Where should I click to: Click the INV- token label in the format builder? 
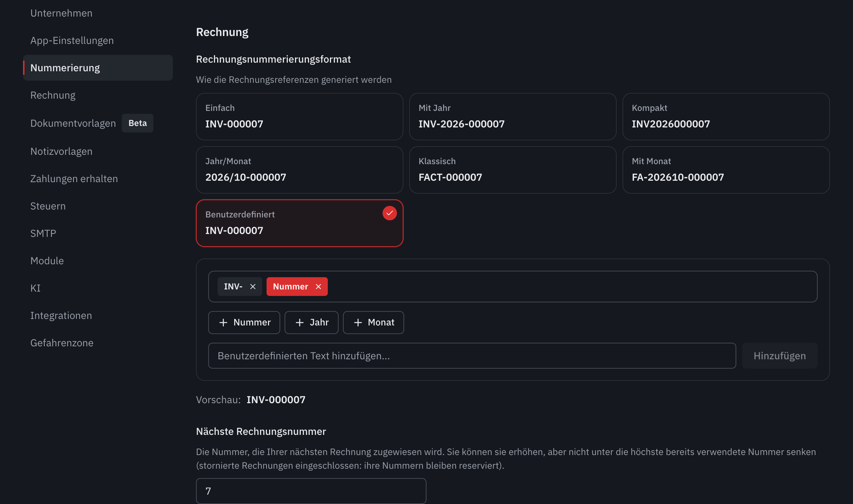coord(233,287)
